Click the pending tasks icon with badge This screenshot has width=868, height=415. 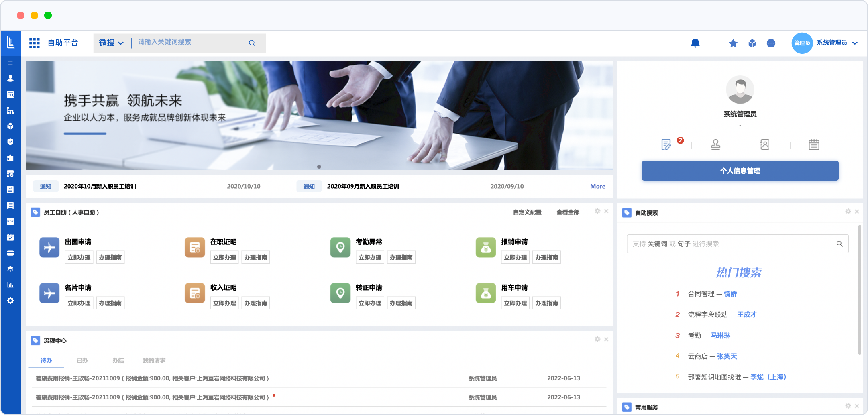click(666, 144)
